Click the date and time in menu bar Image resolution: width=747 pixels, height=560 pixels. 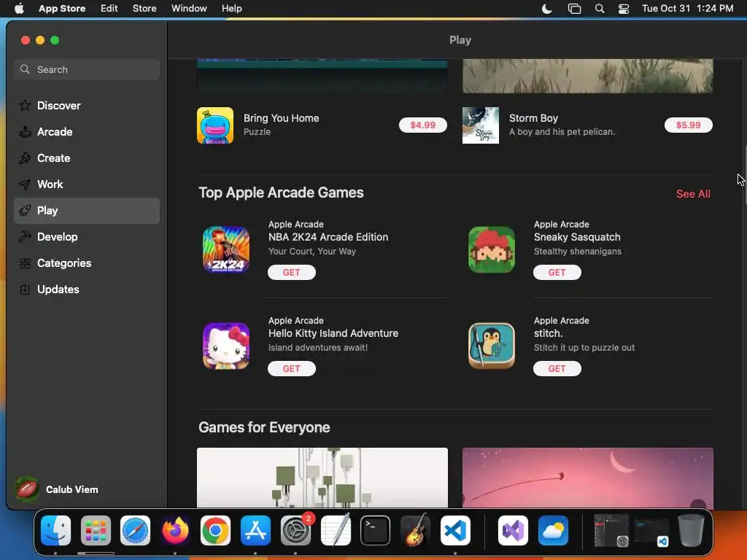[687, 9]
